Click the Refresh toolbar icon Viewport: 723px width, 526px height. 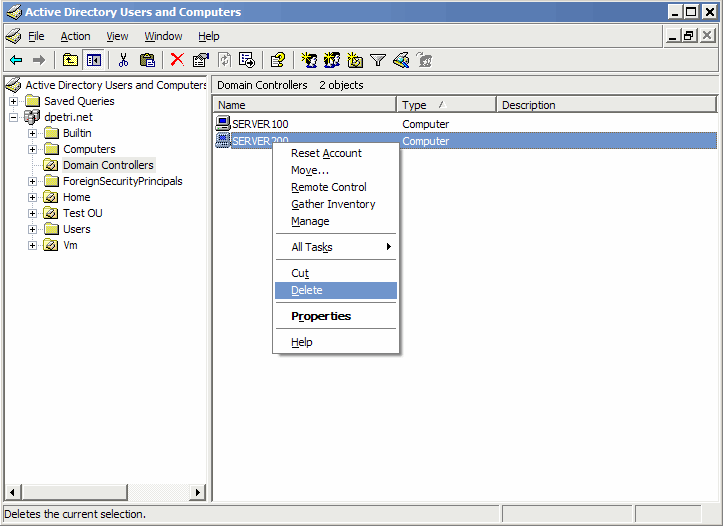[x=225, y=60]
